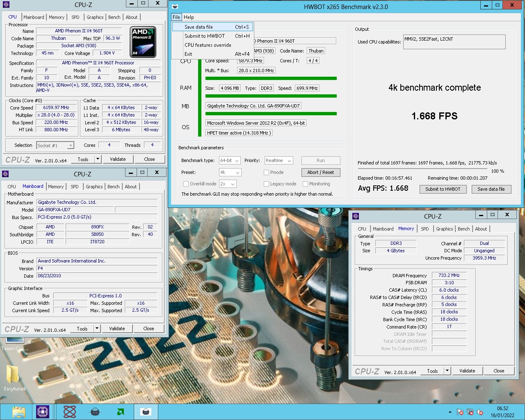Open the muted volume tray icon
This screenshot has width=525, height=420.
click(x=480, y=412)
